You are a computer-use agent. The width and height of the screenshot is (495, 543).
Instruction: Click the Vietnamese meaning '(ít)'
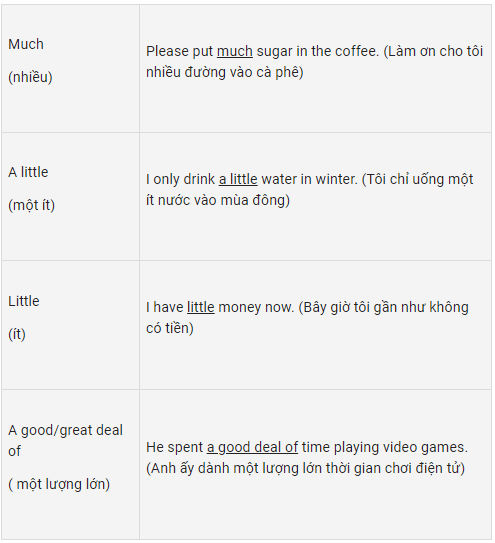(x=17, y=334)
